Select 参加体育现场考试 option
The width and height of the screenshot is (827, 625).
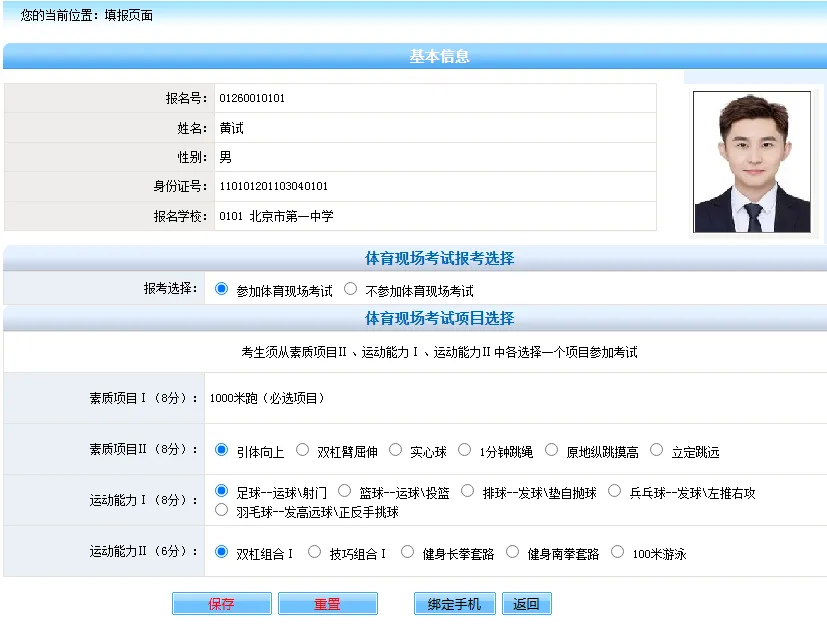click(222, 289)
